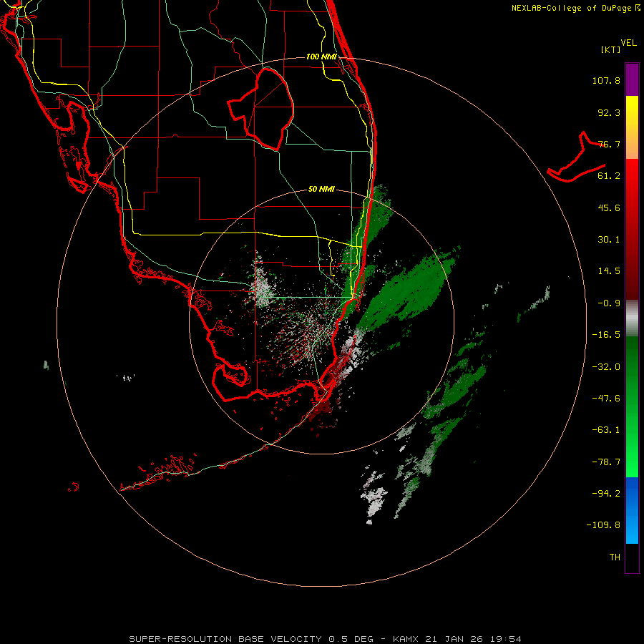Screen dimensions: 644x644
Task: Click the gray near-zero segment of the color bar
Action: 632,318
